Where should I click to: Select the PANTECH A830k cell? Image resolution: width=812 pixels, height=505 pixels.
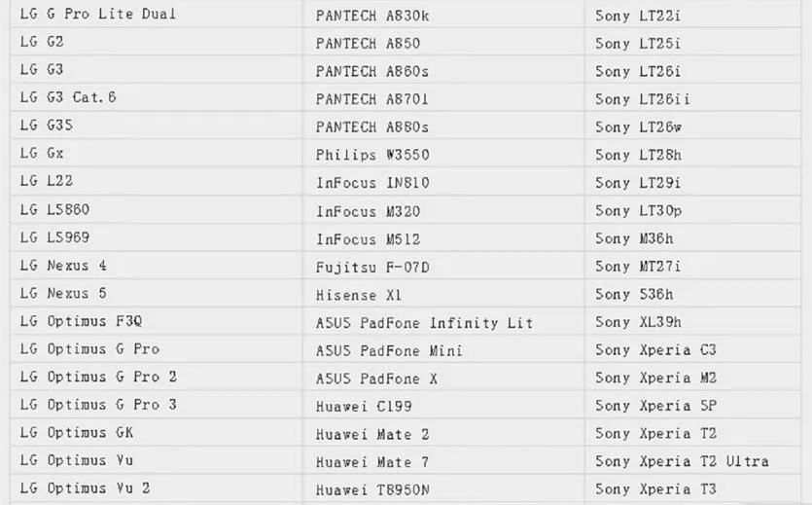pos(443,14)
